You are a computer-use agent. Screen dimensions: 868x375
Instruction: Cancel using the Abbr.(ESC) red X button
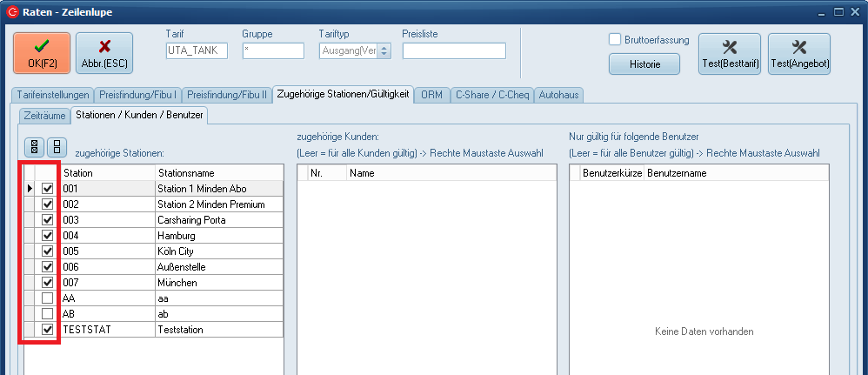pyautogui.click(x=104, y=53)
